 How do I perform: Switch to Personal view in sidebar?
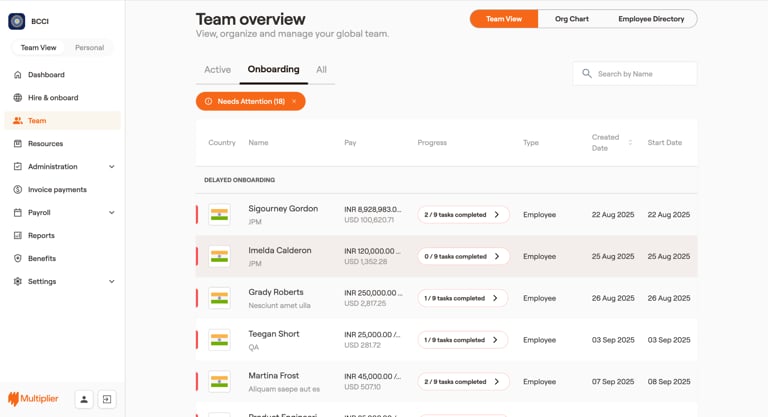[x=89, y=48]
